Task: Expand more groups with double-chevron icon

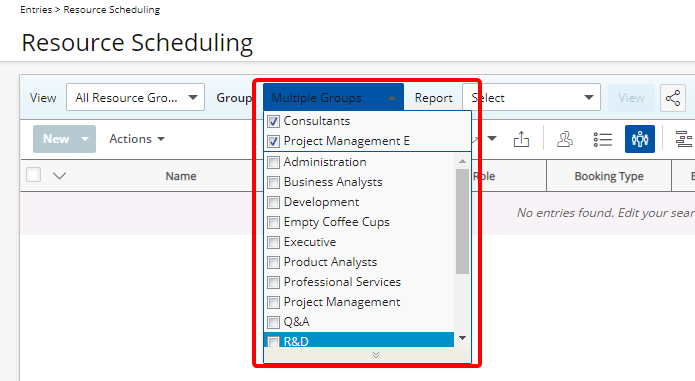Action: (x=376, y=355)
